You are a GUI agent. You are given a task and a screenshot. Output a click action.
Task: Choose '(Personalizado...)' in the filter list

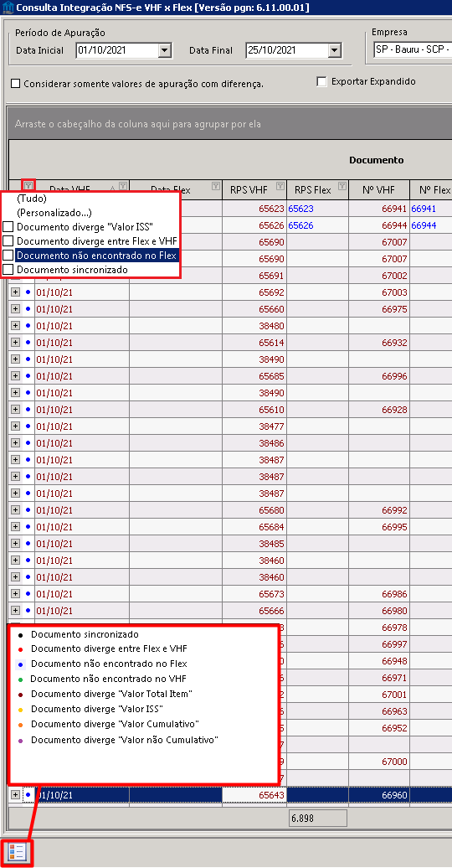[54, 213]
